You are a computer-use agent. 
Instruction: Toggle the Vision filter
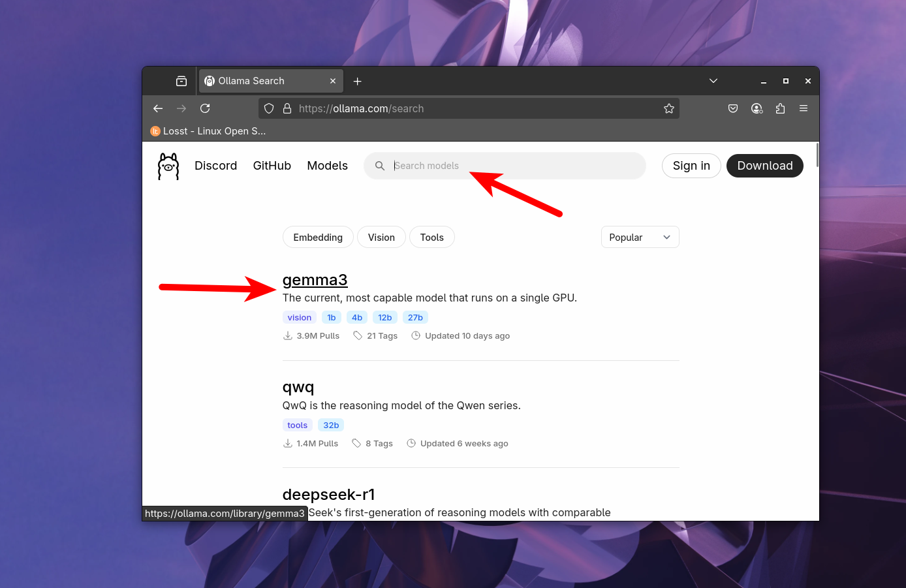click(381, 238)
